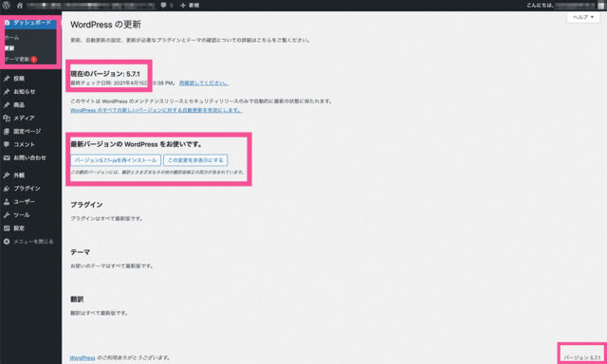
Task: Click the 最新バージョンの WordPress をお使いです heading
Action: click(x=137, y=144)
